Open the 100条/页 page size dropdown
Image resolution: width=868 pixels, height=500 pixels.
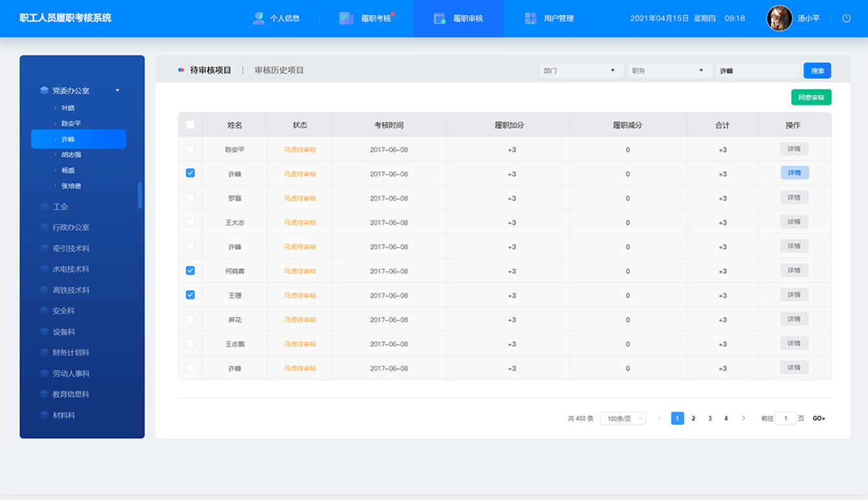[x=623, y=418]
